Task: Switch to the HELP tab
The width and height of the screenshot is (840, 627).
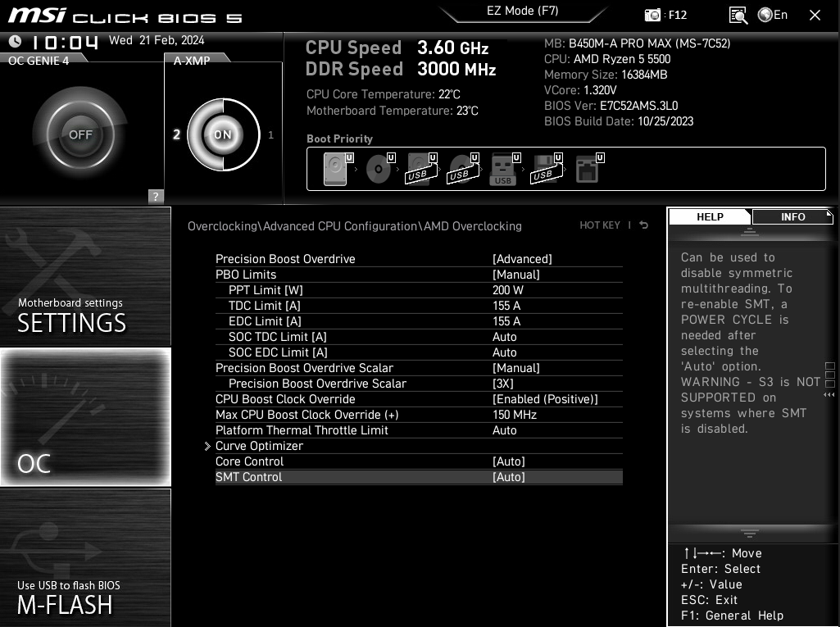Action: point(710,217)
